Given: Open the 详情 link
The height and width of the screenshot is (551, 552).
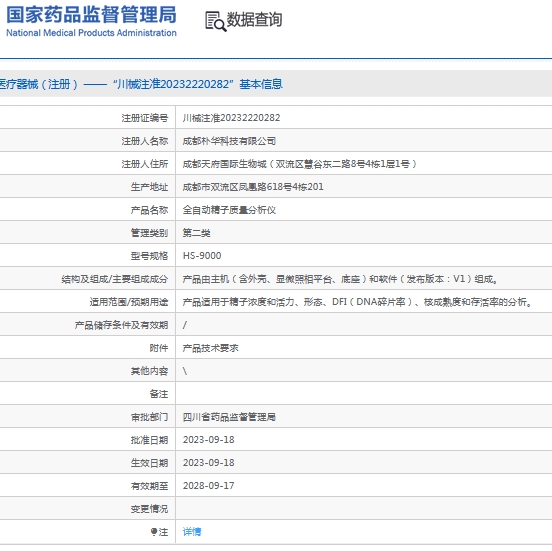Looking at the screenshot, I should click(x=192, y=532).
